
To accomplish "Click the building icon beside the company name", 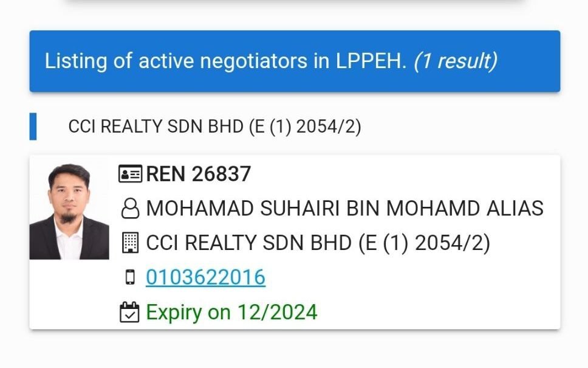I will tap(130, 243).
